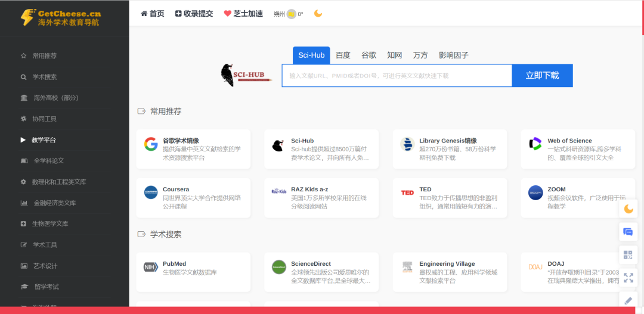Select the Sci-Hub search tab
This screenshot has height=314, width=644.
[x=311, y=55]
